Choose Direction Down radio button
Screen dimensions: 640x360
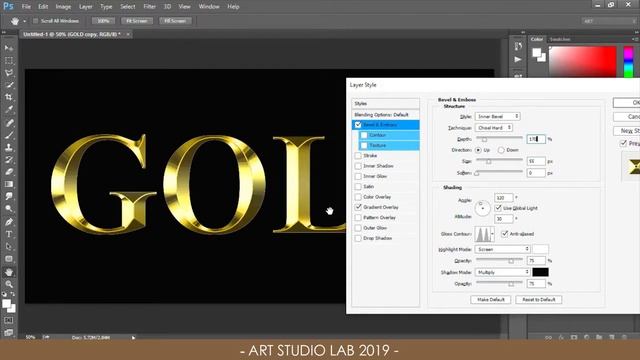click(501, 150)
